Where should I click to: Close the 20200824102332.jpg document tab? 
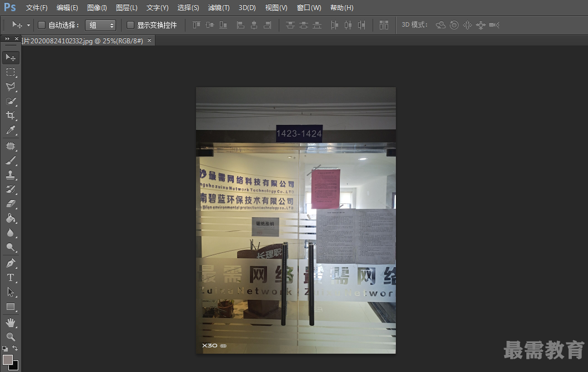149,40
